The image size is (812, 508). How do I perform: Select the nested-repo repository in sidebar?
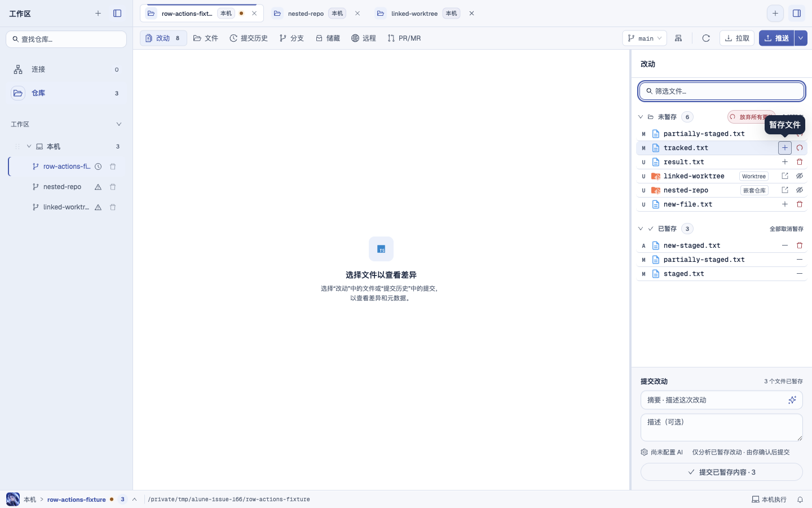click(62, 187)
